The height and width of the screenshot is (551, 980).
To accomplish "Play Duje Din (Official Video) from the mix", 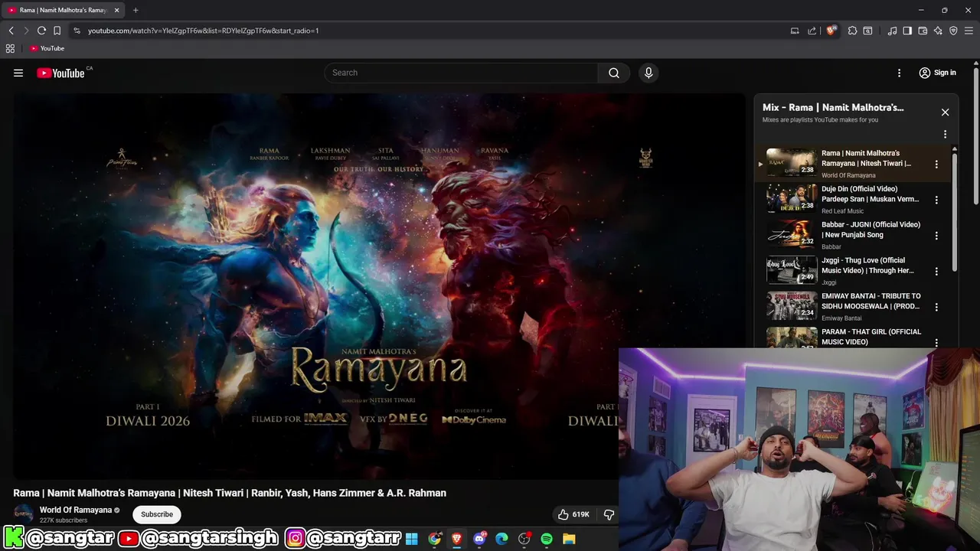I will coord(871,194).
